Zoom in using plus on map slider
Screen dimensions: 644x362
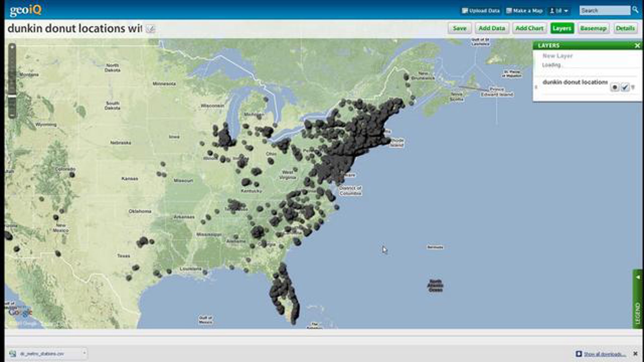pos(12,47)
